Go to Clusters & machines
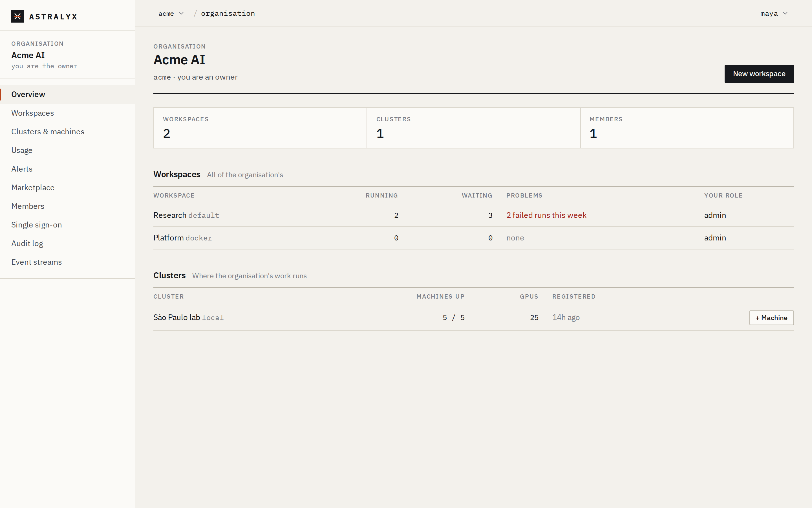Viewport: 812px width, 508px height. [67, 132]
